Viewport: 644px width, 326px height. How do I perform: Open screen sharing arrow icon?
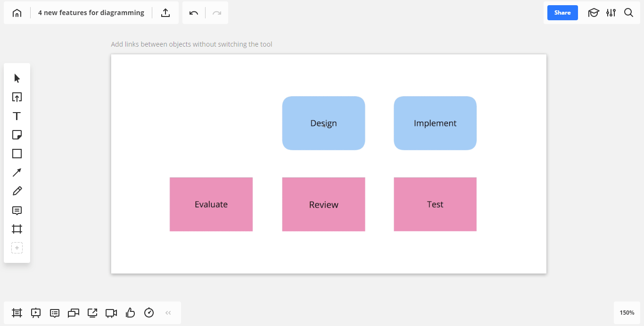point(92,313)
